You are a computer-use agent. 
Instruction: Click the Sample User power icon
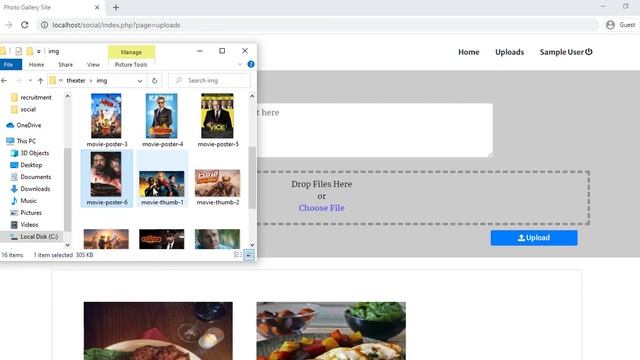point(589,52)
